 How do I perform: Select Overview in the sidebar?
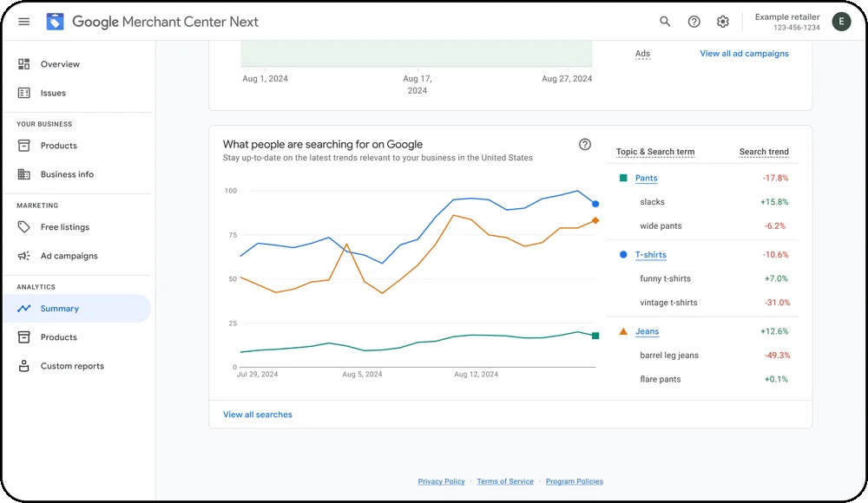point(23,63)
